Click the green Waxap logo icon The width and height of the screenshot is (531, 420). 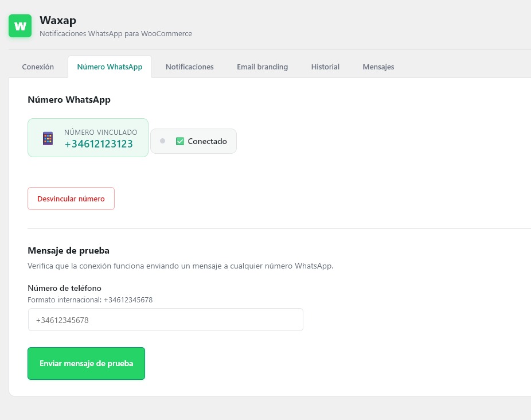20,26
